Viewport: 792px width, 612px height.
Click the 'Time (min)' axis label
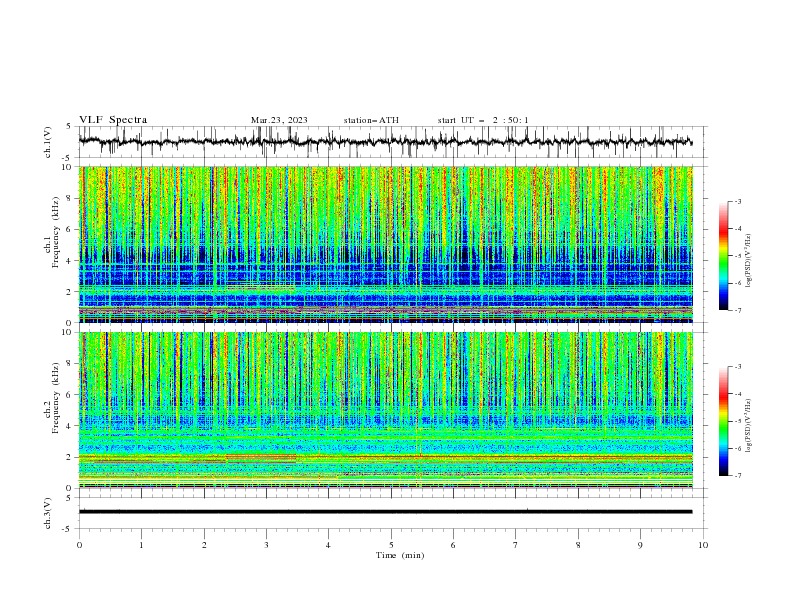(x=400, y=555)
